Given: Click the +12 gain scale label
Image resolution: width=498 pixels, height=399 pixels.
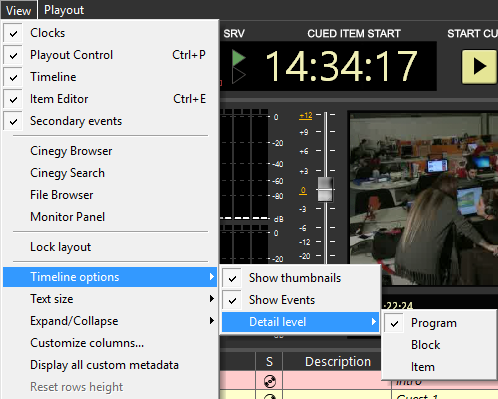Looking at the screenshot, I should [x=306, y=115].
